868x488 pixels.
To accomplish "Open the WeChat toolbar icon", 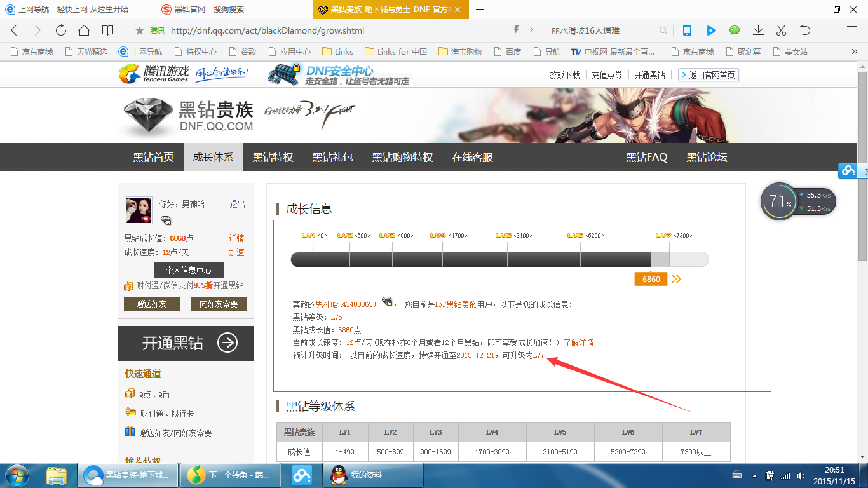I will point(735,30).
